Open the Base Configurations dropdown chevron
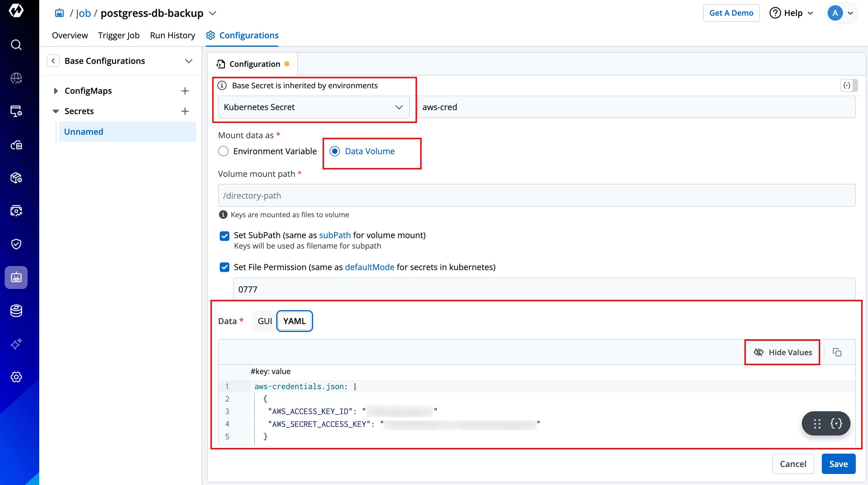Image resolution: width=868 pixels, height=485 pixels. tap(188, 61)
